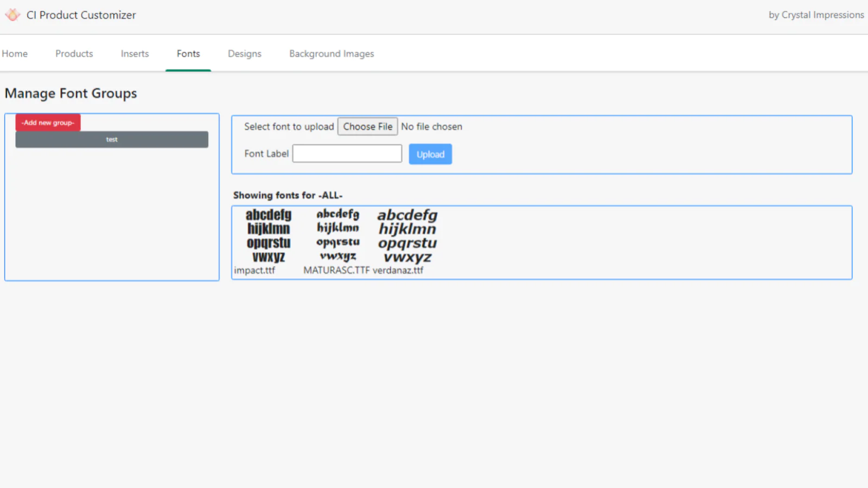Click Choose File to pick a font
The image size is (868, 488).
(367, 126)
